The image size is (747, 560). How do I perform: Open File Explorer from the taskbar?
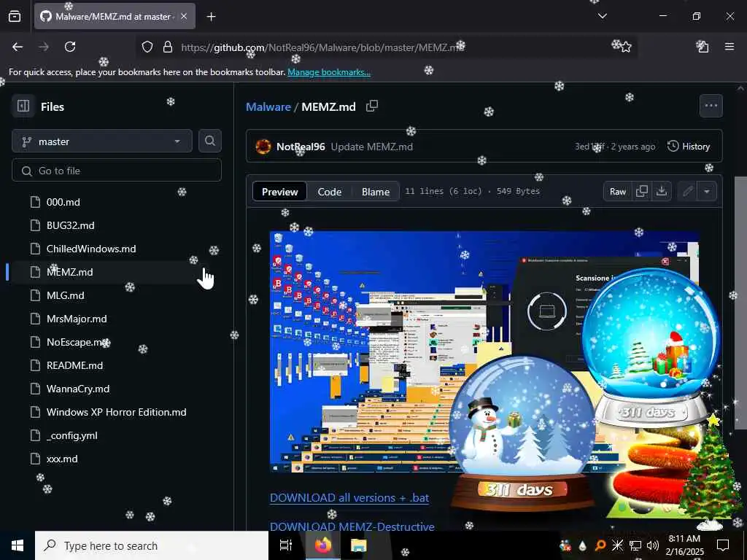tap(359, 545)
